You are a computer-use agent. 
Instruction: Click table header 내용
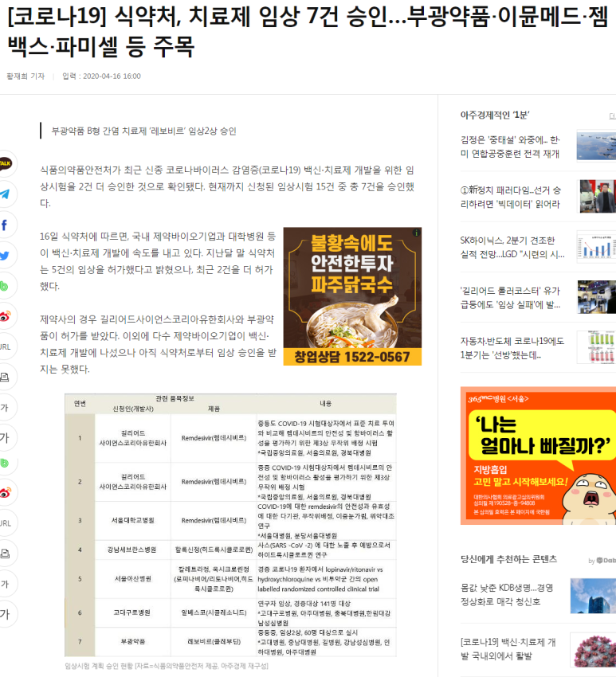326,403
